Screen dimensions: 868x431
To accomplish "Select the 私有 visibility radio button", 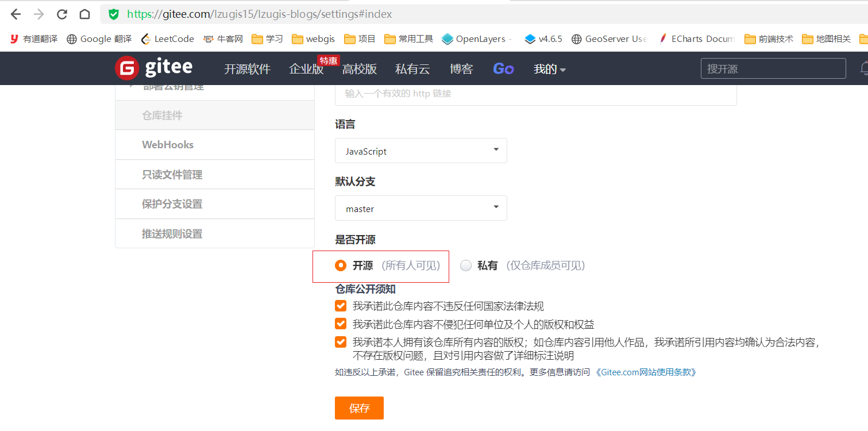I will click(465, 265).
